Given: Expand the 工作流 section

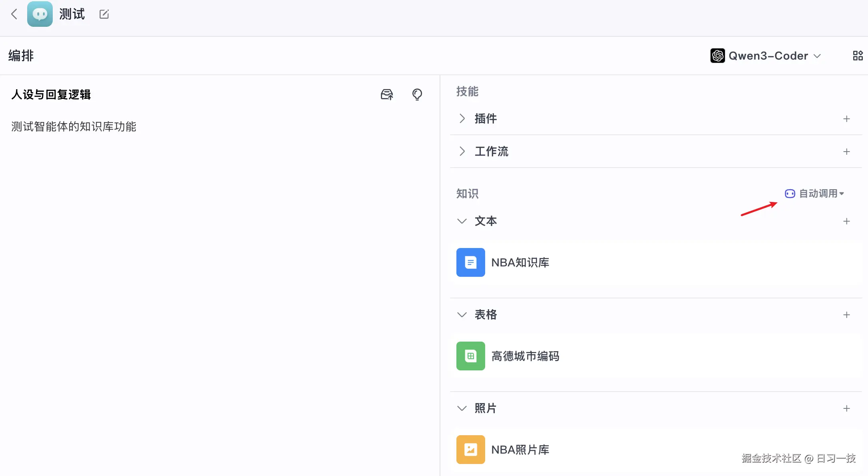Looking at the screenshot, I should tap(462, 151).
